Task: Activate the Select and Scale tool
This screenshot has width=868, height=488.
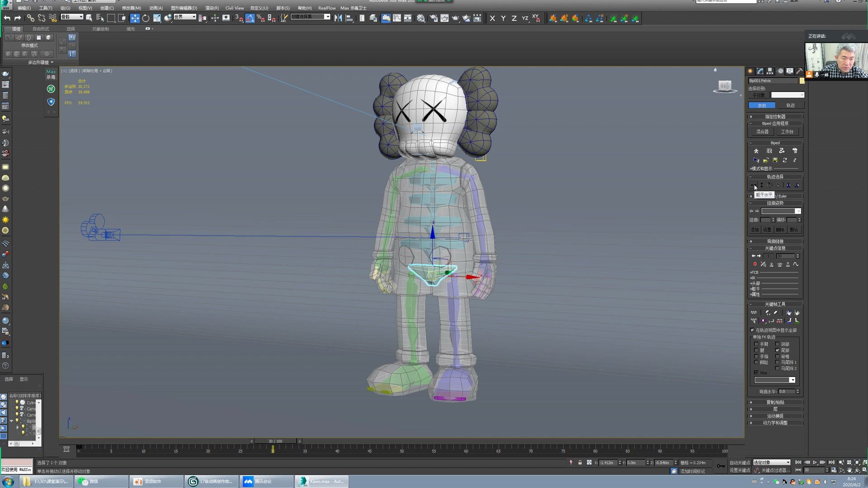Action: (x=157, y=18)
